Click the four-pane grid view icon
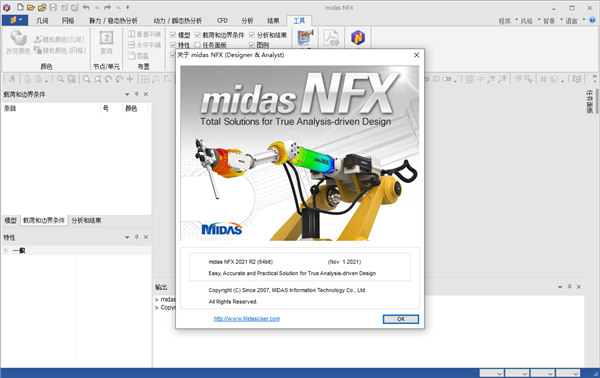This screenshot has height=378, width=600. click(x=145, y=79)
